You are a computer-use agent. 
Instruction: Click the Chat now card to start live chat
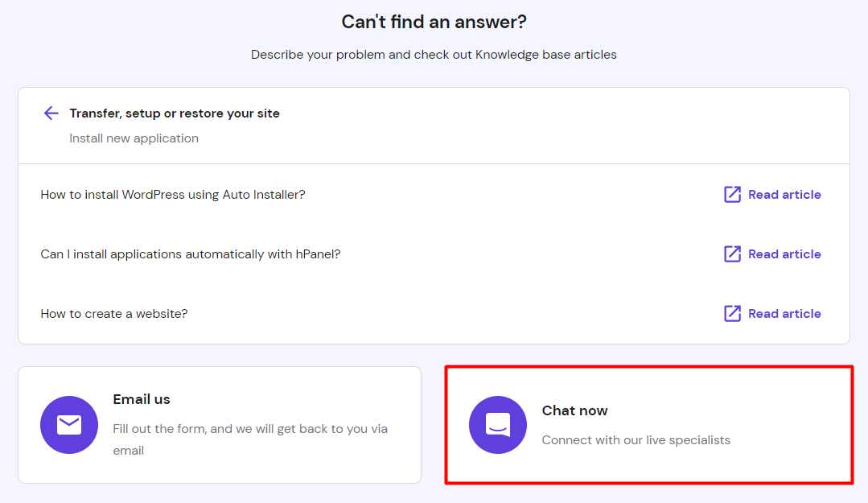tap(648, 424)
